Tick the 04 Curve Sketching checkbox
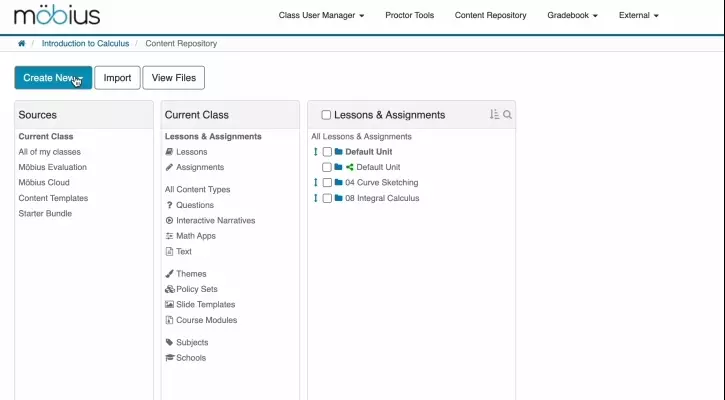725x400 pixels. [327, 183]
